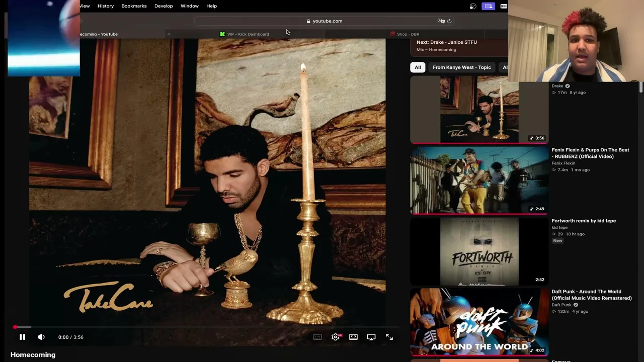Image resolution: width=644 pixels, height=362 pixels.
Task: Open the RUBBERZ video thumbnail
Action: 479,180
